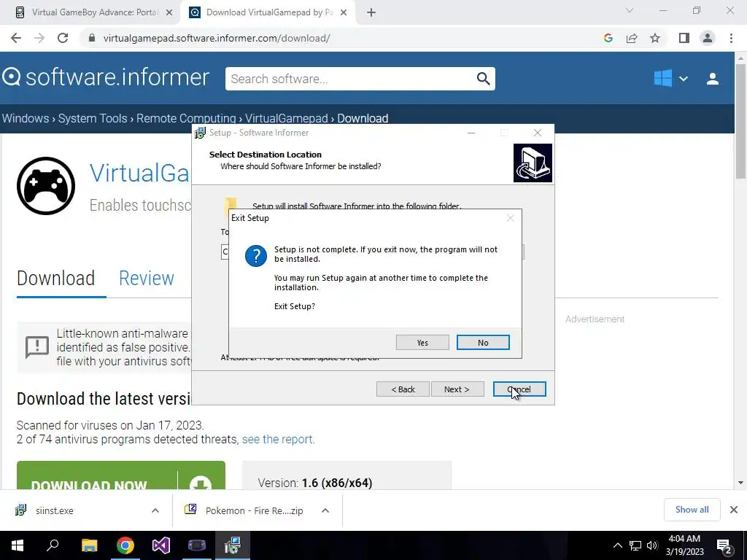Click the page vertical scrollbar
The height and width of the screenshot is (560, 747).
pyautogui.click(x=740, y=121)
